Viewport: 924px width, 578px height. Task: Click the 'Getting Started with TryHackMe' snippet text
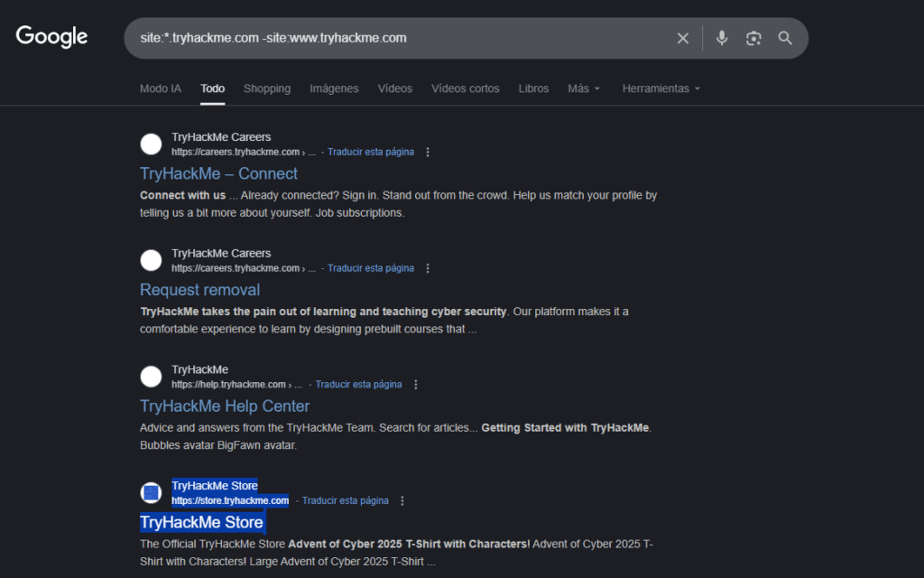click(x=565, y=427)
